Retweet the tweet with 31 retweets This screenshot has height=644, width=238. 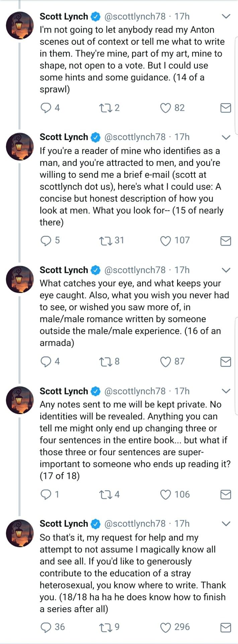tap(104, 240)
